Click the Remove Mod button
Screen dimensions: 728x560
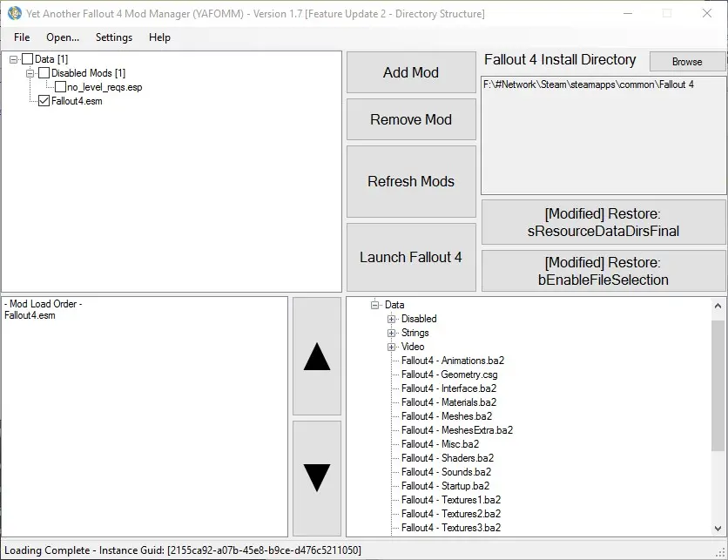(411, 119)
